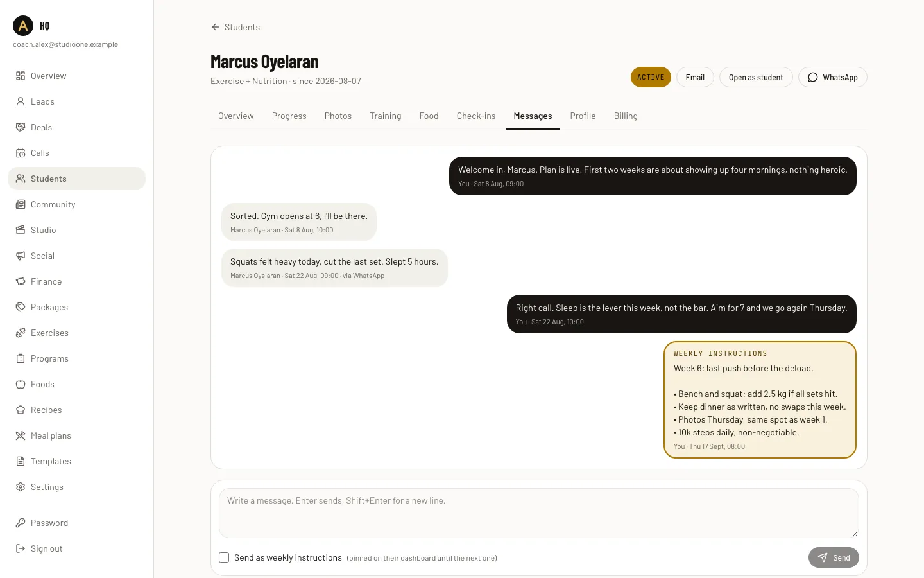The height and width of the screenshot is (578, 924).
Task: Open the Billing tab
Action: click(x=626, y=116)
